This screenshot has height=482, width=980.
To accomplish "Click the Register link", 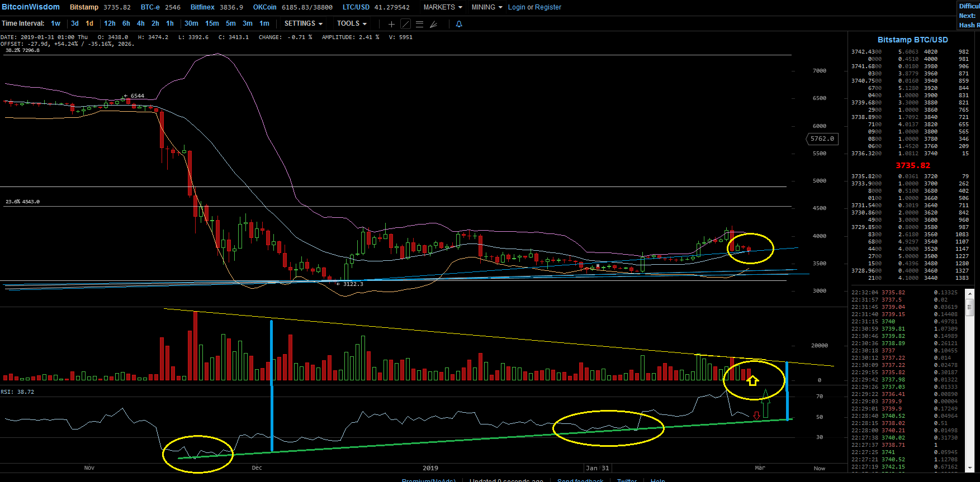I will [548, 7].
